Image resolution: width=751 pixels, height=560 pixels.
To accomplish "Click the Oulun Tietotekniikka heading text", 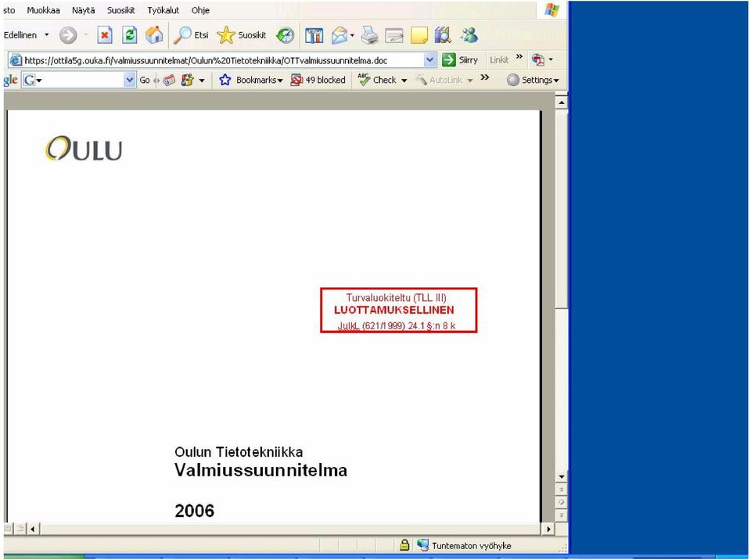I will pyautogui.click(x=239, y=452).
